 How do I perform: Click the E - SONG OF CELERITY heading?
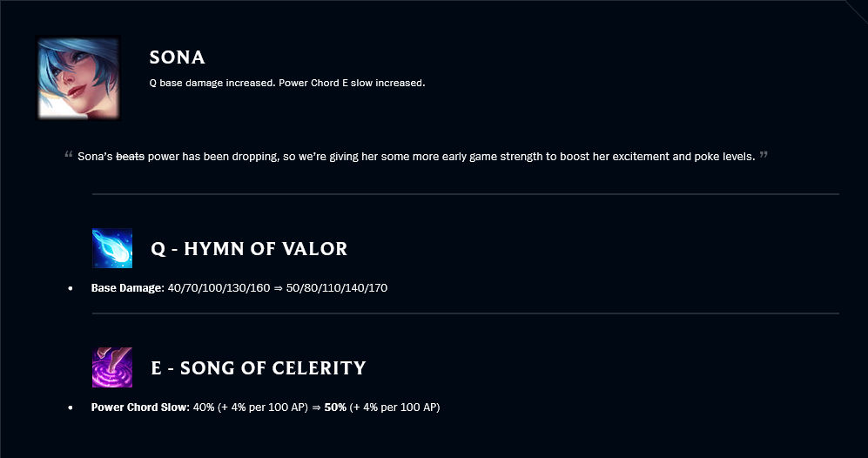click(x=259, y=367)
